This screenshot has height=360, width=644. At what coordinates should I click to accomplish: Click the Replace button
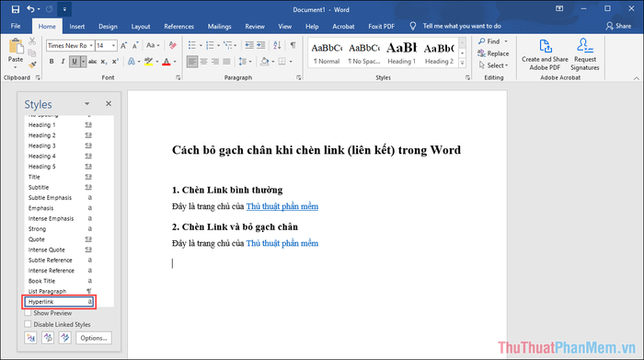tap(493, 53)
